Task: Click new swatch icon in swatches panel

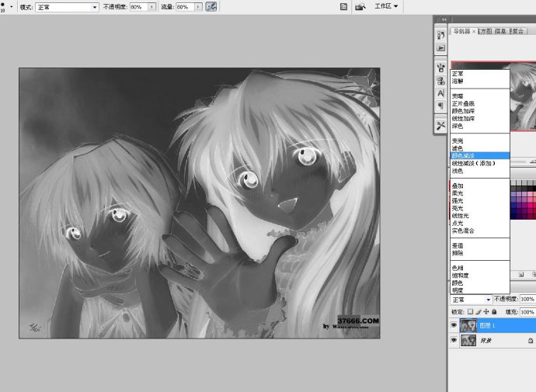Action: pos(521,274)
